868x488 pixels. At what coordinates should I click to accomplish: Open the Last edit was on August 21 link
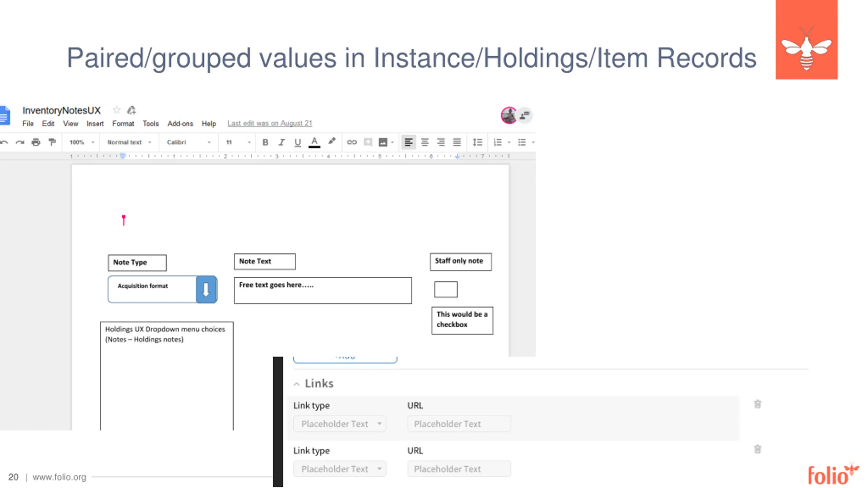270,123
